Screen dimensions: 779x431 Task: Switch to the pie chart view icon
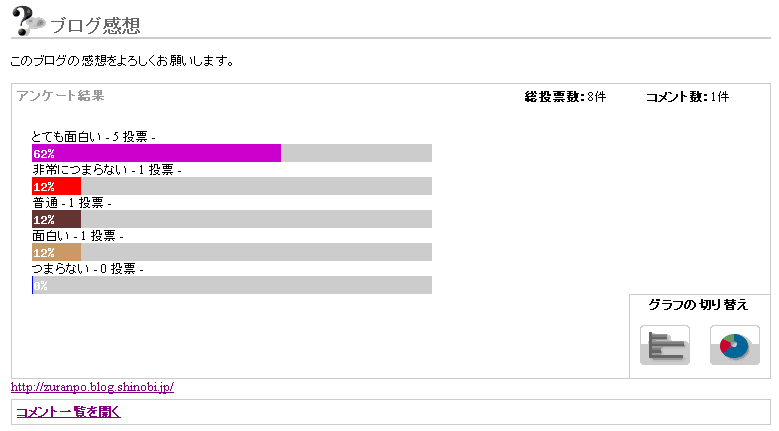pyautogui.click(x=734, y=346)
